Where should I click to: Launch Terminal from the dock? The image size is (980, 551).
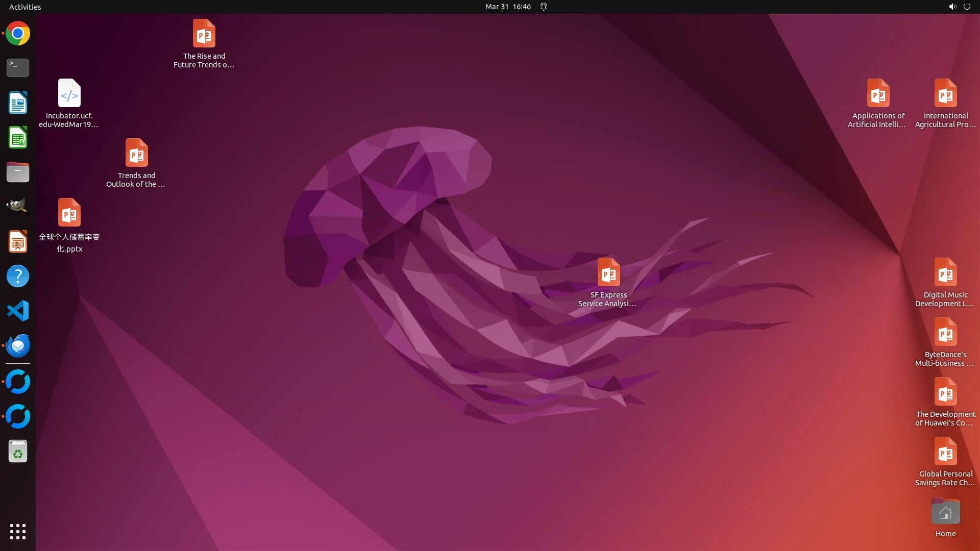(x=18, y=68)
